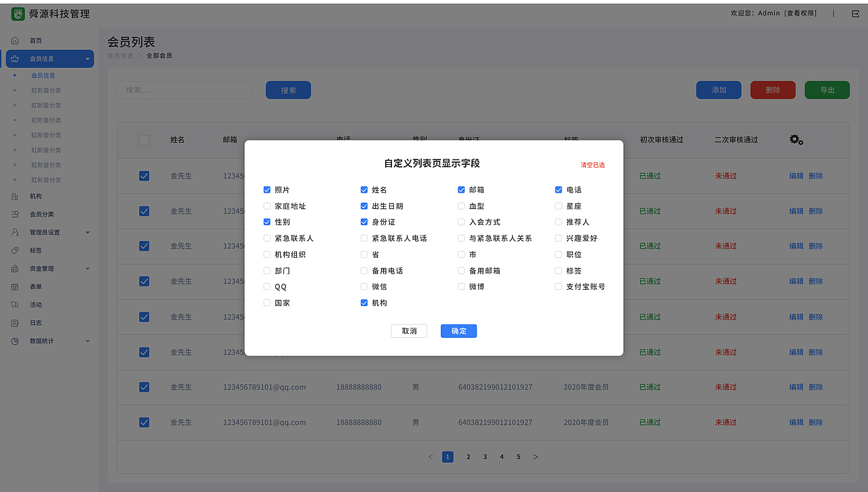868x492 pixels.
Task: Select the 活动 sidebar icon
Action: [x=14, y=305]
